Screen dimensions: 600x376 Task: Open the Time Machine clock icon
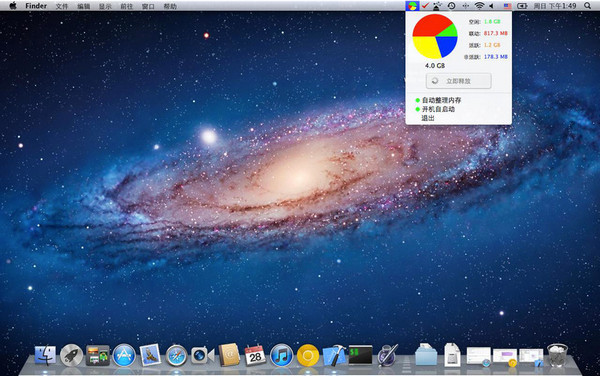pyautogui.click(x=452, y=6)
